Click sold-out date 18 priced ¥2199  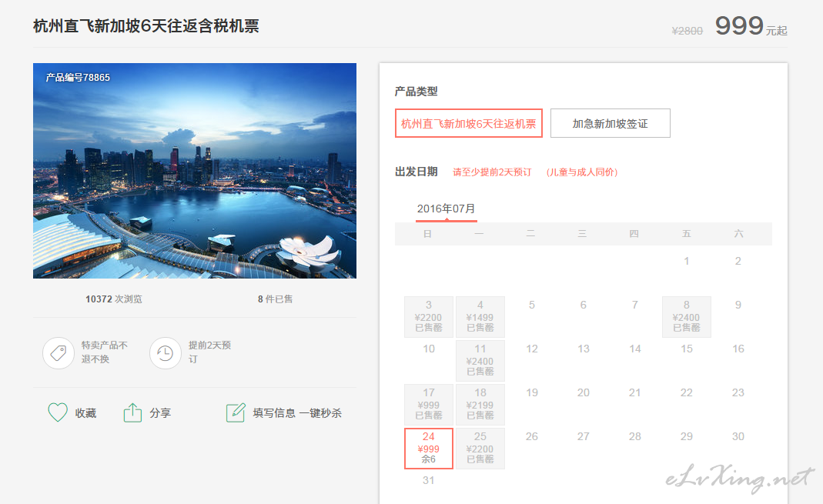(480, 404)
